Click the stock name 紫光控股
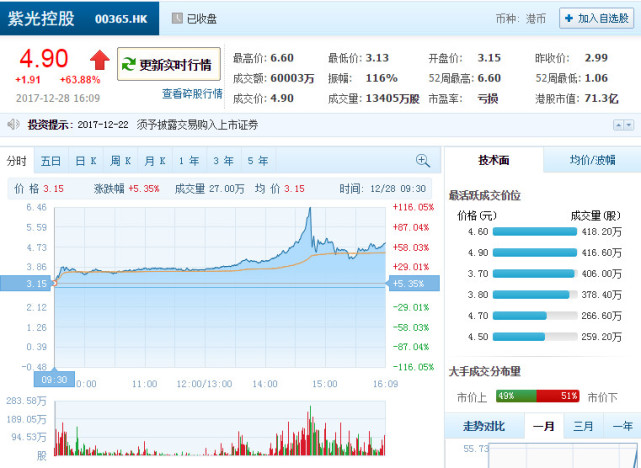The image size is (641, 468). [41, 18]
